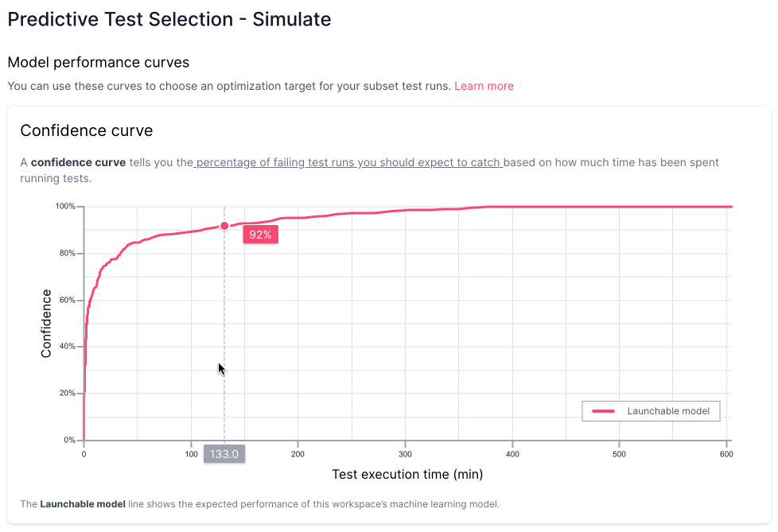Click the 20% label on y-axis
The width and height of the screenshot is (778, 532).
pyautogui.click(x=67, y=393)
